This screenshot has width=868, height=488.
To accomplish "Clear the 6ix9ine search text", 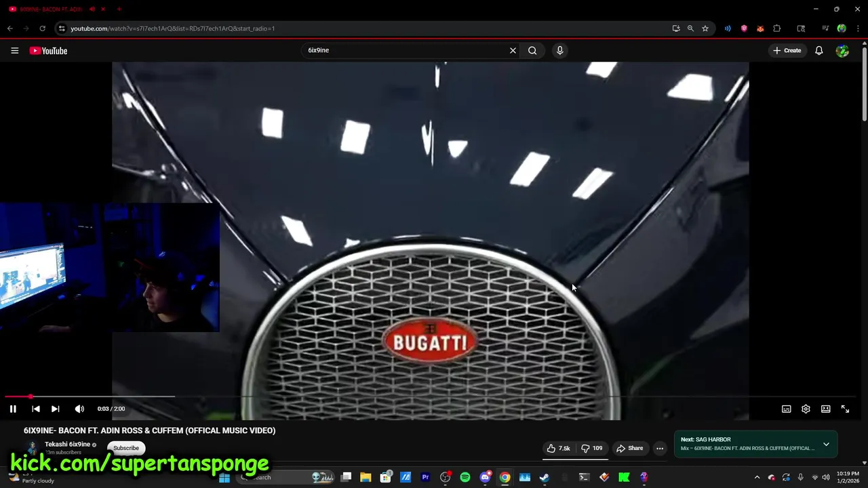I will coord(513,50).
